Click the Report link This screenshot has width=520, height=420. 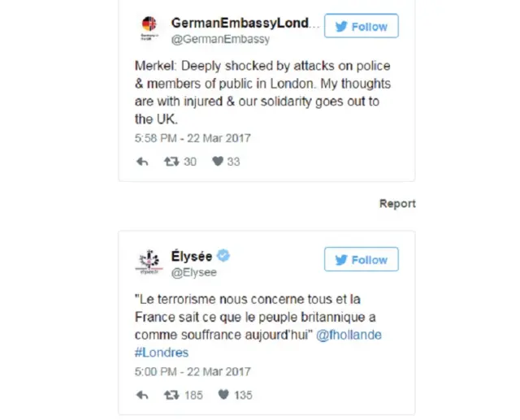click(x=397, y=204)
